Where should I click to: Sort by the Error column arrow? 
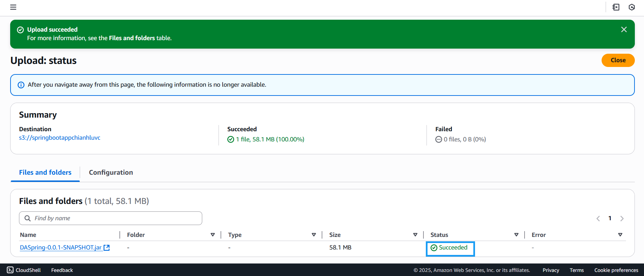(620, 235)
